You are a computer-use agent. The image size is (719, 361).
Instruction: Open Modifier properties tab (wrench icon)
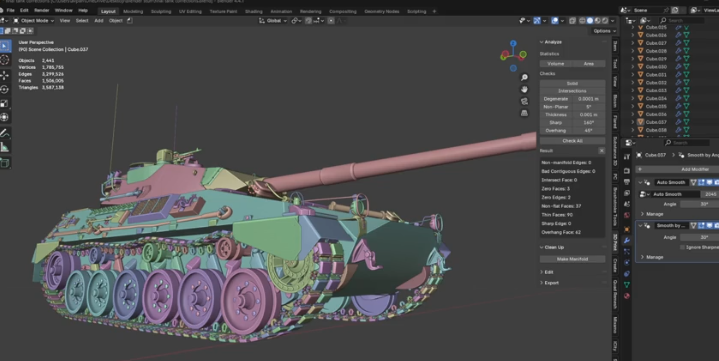(627, 240)
